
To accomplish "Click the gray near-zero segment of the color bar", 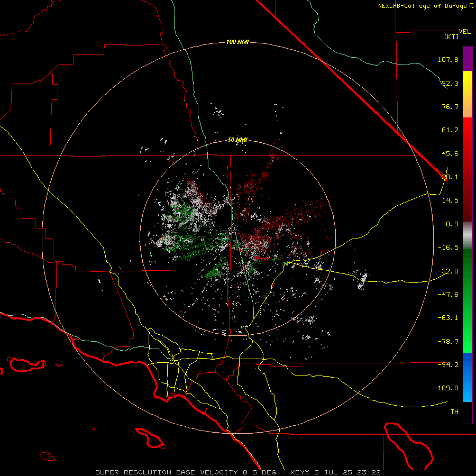I will (467, 235).
